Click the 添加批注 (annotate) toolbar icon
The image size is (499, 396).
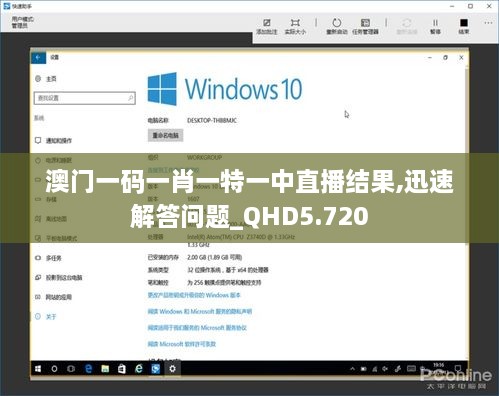click(x=267, y=23)
